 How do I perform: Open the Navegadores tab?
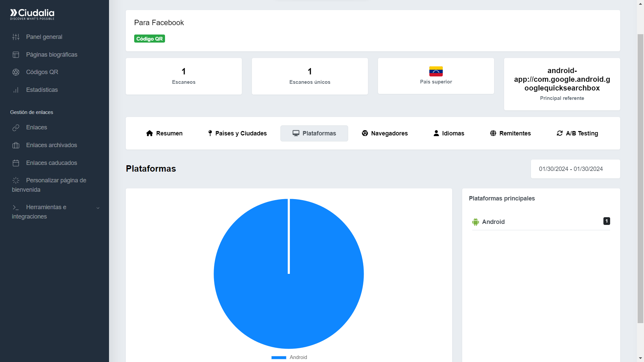coord(385,133)
